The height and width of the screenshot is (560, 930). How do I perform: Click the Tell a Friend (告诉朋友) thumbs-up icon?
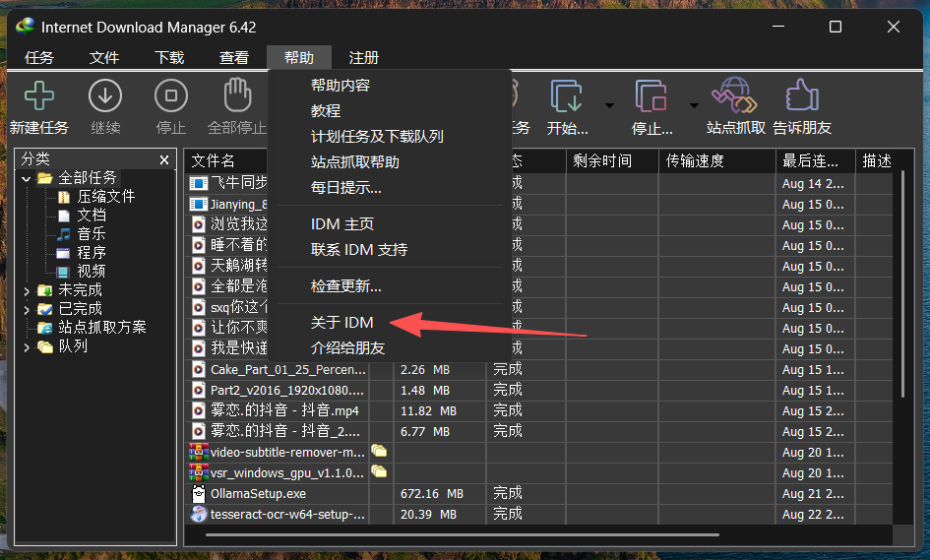(802, 94)
